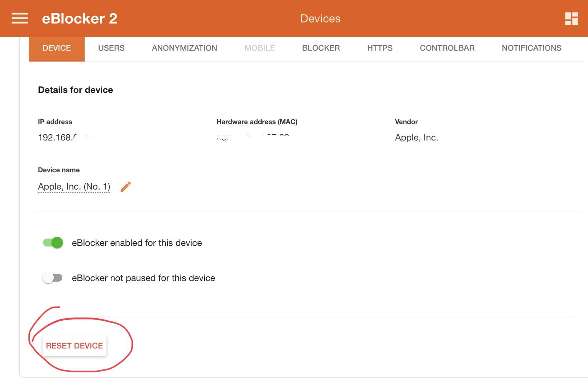Toggle eBlocker not paused for this device

(52, 278)
